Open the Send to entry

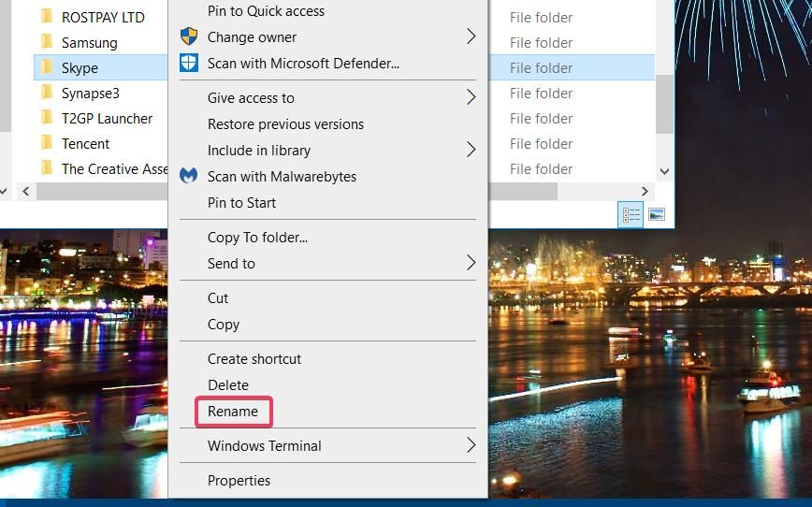click(231, 264)
